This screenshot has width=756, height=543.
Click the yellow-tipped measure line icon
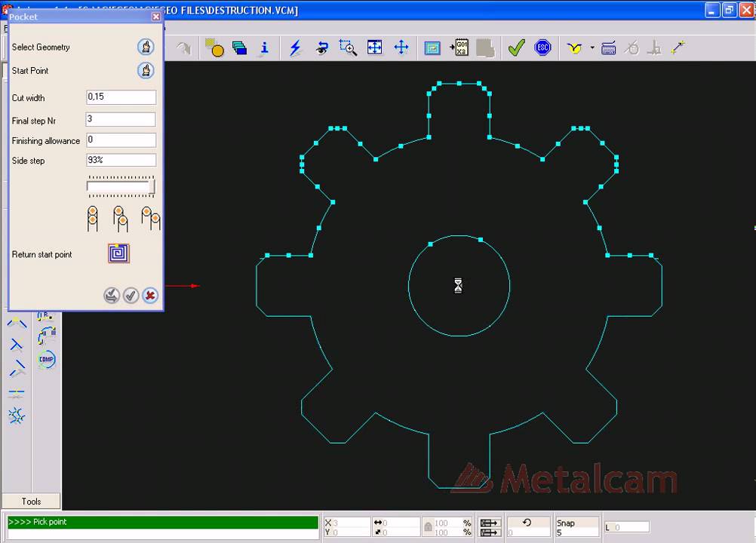pyautogui.click(x=678, y=48)
